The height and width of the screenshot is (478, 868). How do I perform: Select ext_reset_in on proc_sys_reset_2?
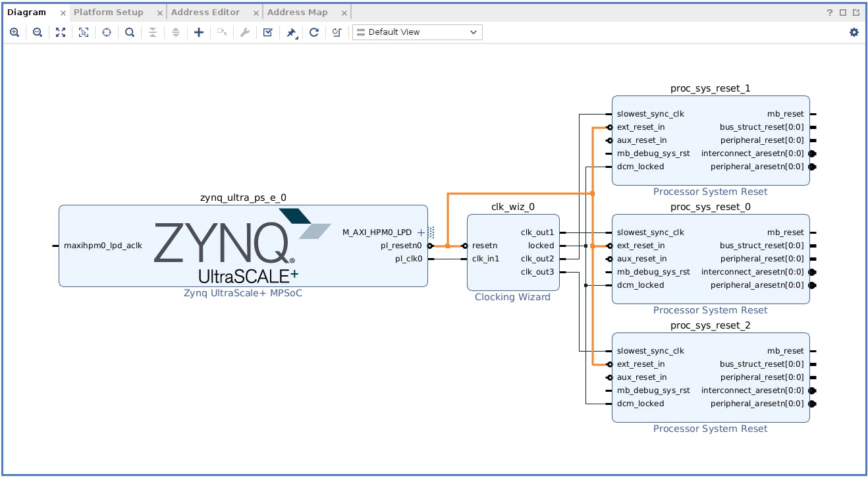[641, 364]
